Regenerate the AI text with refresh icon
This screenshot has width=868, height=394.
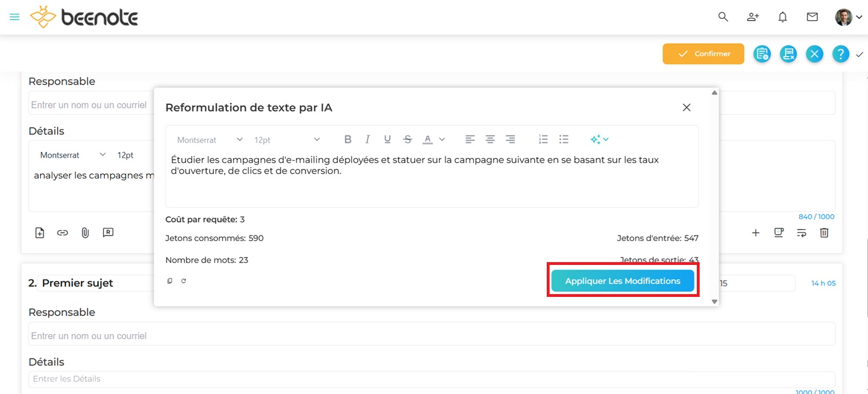coord(184,281)
